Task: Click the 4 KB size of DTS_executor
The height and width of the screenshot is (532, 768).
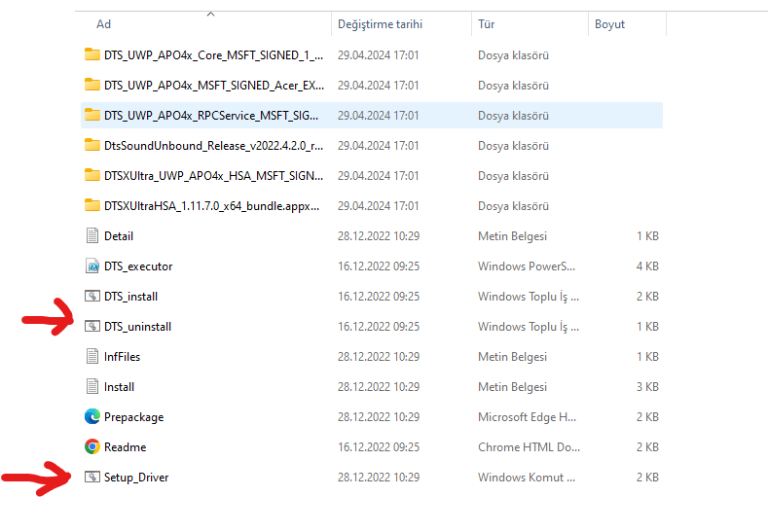Action: (x=647, y=266)
